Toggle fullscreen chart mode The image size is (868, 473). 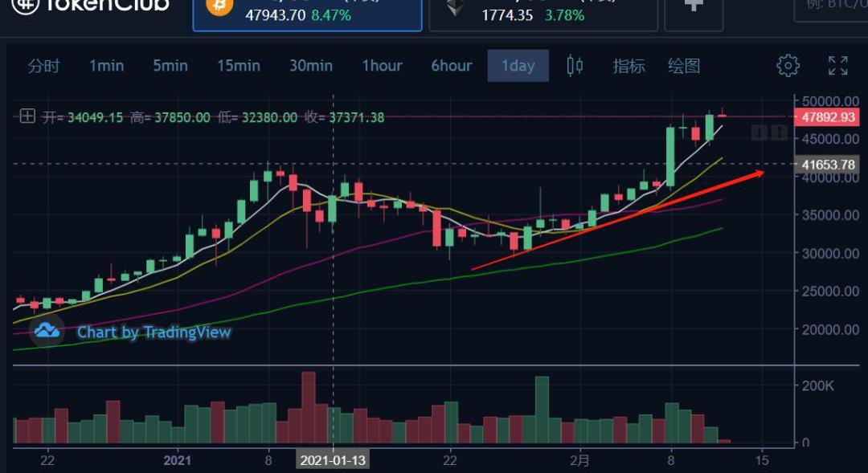[x=838, y=66]
